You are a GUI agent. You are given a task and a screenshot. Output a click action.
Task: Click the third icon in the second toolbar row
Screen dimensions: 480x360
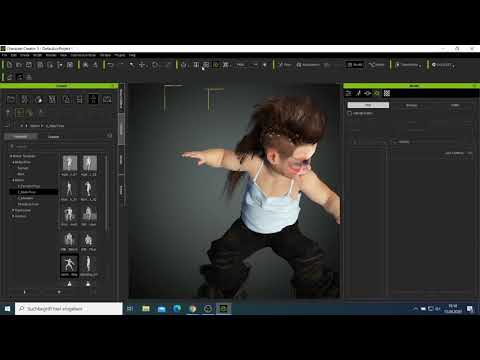point(29,77)
